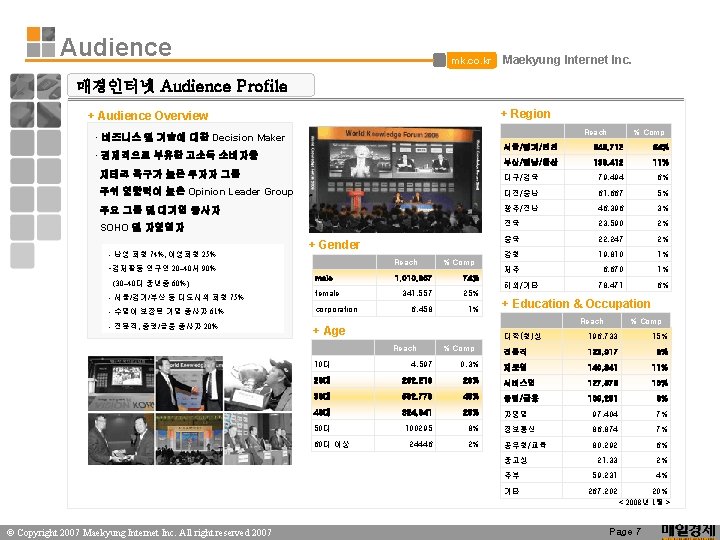Open the photo of orange-backdrop stage
This screenshot has width=720, height=540.
(189, 439)
